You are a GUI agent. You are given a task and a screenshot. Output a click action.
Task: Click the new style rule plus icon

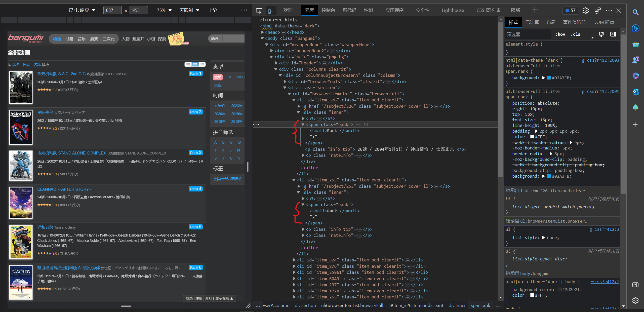tap(589, 34)
